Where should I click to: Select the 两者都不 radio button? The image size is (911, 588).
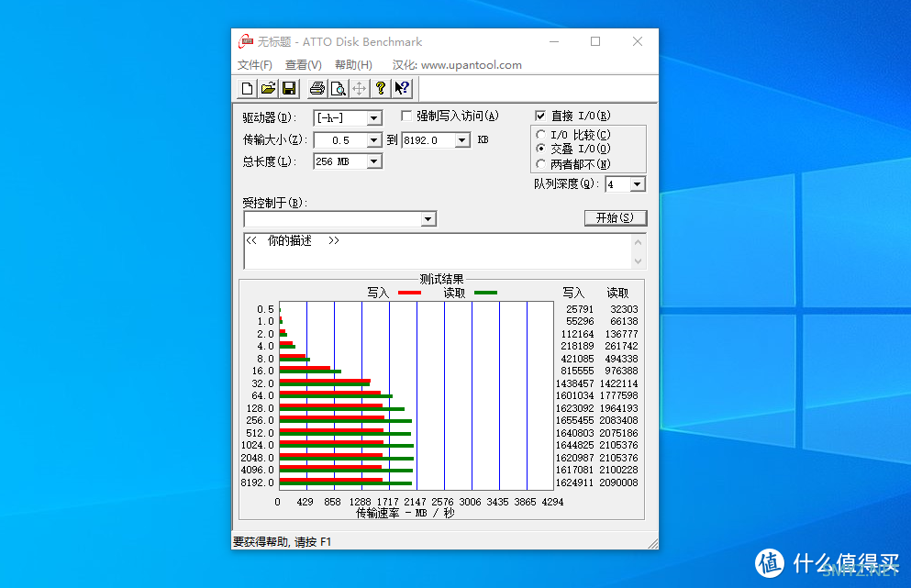(x=541, y=164)
